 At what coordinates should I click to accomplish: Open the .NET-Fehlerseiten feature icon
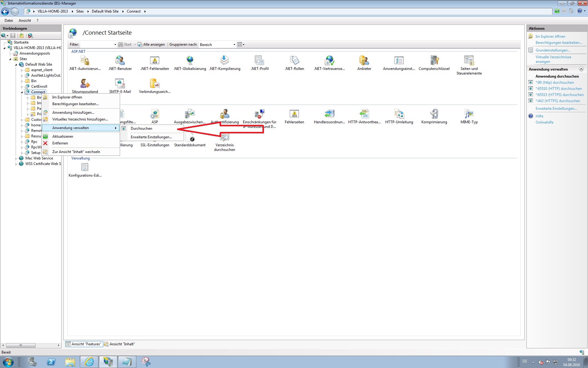point(155,61)
